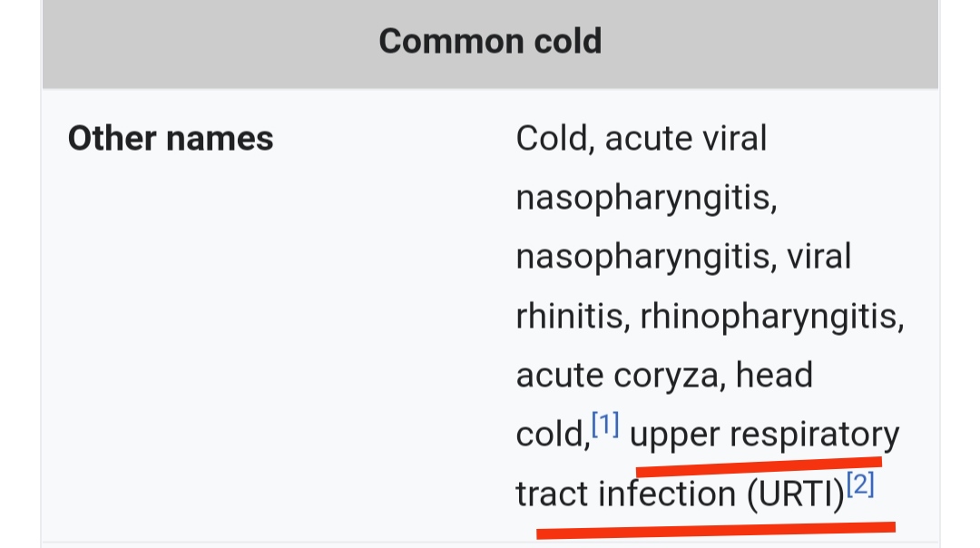Open citation link [2] after URTI
Viewport: 980px width, 548px height.
[x=860, y=486]
